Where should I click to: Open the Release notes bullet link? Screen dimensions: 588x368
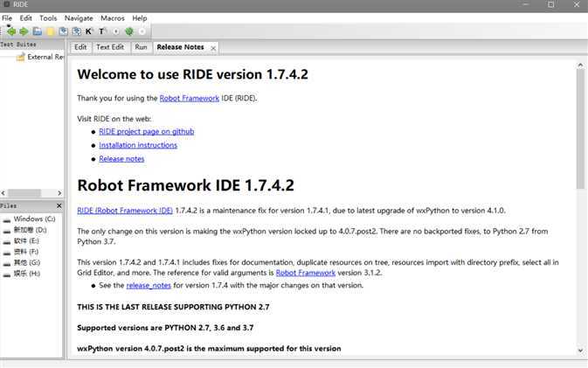(x=121, y=159)
